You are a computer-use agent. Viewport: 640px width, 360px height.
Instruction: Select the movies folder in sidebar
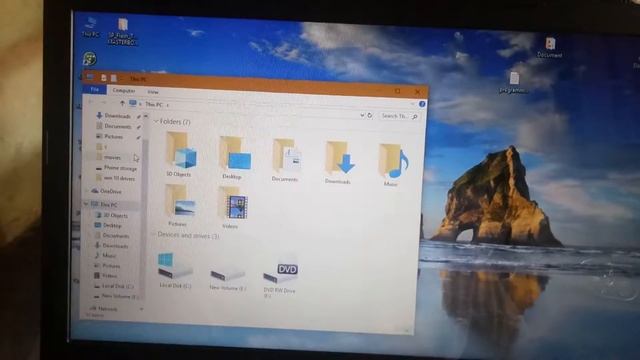(112, 157)
